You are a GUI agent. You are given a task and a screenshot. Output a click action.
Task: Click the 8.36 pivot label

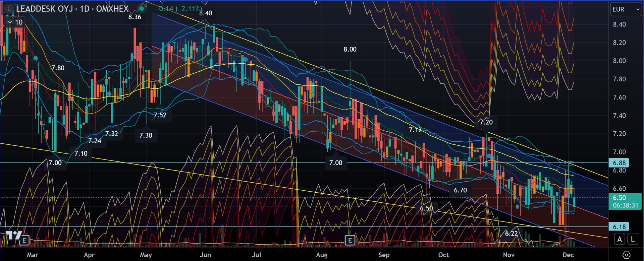135,17
